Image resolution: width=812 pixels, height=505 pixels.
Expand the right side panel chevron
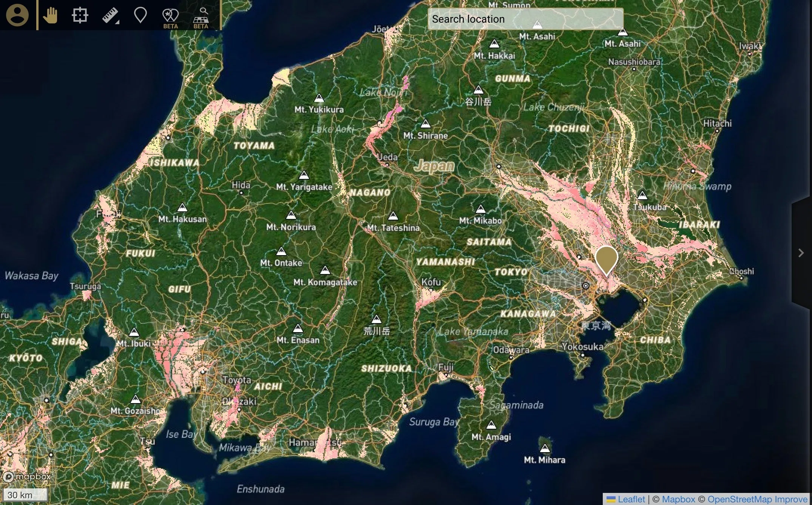pyautogui.click(x=801, y=253)
